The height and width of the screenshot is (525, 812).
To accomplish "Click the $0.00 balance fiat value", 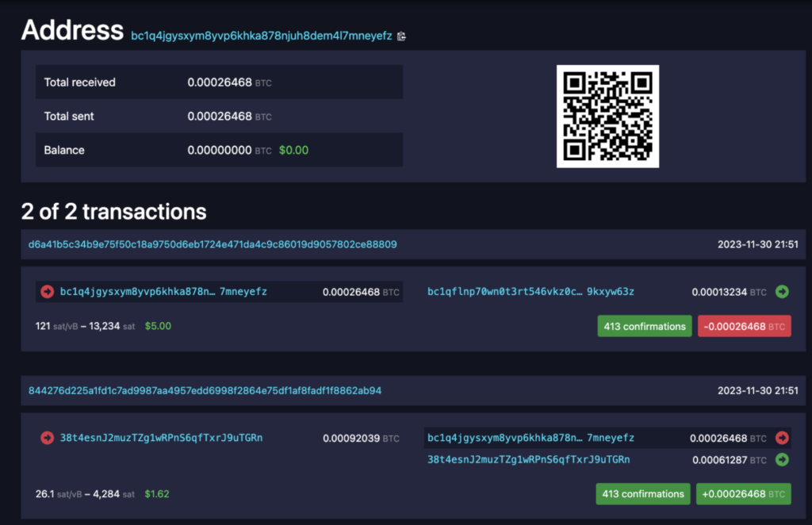I will click(x=293, y=150).
